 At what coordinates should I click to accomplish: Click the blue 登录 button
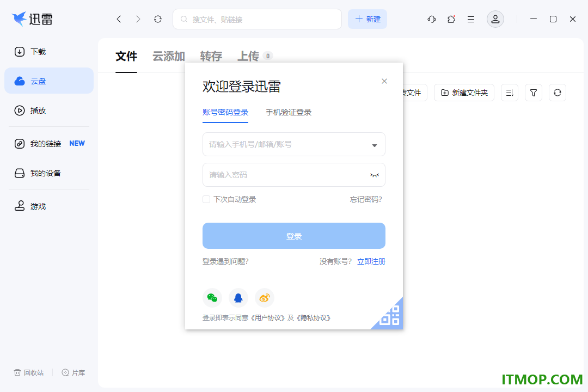[294, 236]
